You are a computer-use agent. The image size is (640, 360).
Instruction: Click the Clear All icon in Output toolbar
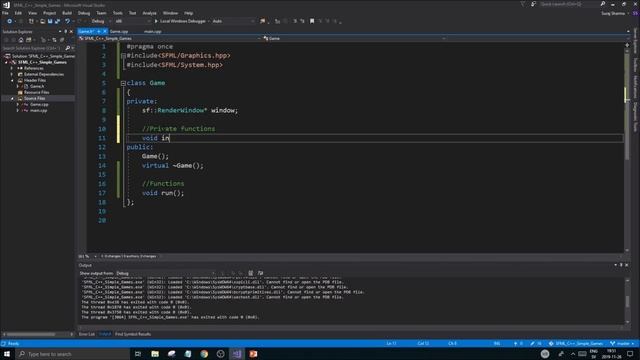click(x=251, y=273)
